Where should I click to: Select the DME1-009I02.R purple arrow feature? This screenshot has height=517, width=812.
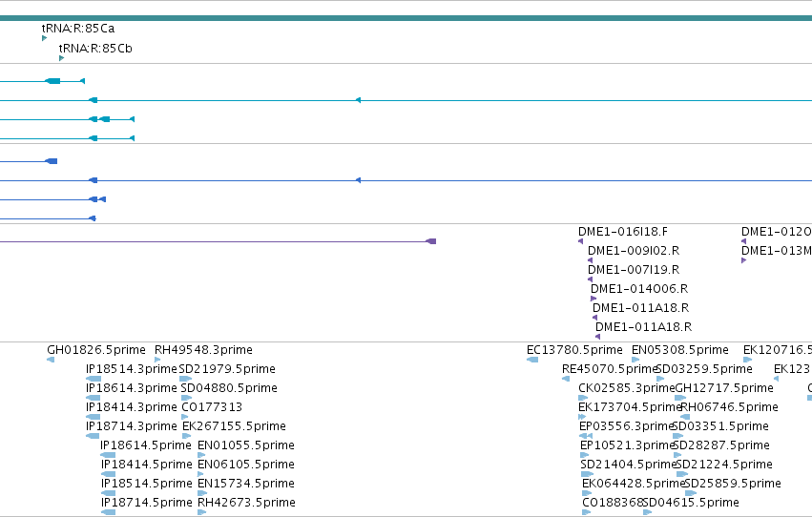[590, 260]
